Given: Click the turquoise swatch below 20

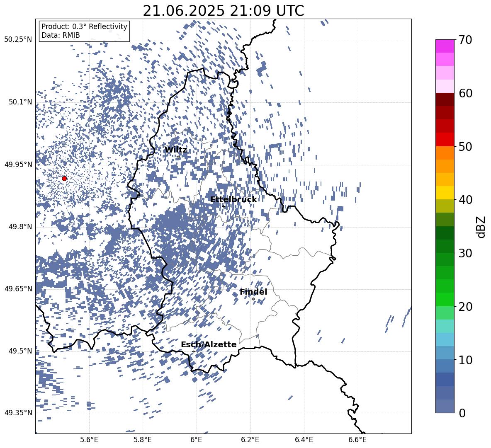Looking at the screenshot, I should coord(445,326).
